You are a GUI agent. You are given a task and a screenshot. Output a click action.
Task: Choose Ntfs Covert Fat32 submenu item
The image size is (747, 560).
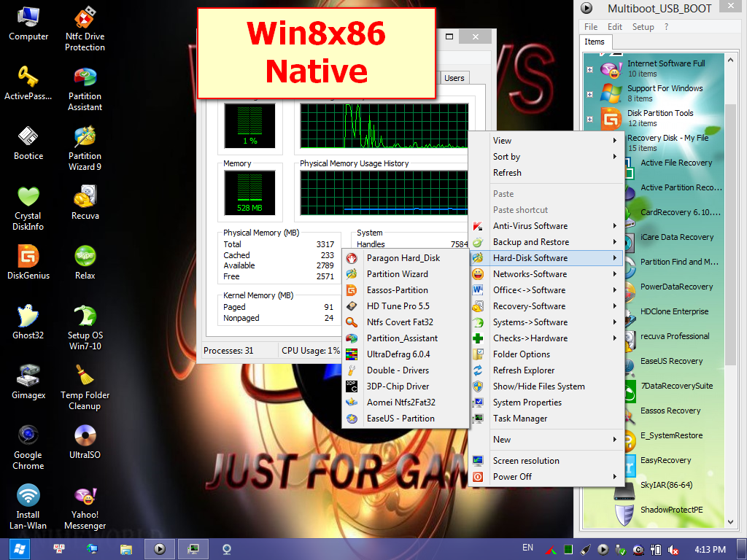406,322
